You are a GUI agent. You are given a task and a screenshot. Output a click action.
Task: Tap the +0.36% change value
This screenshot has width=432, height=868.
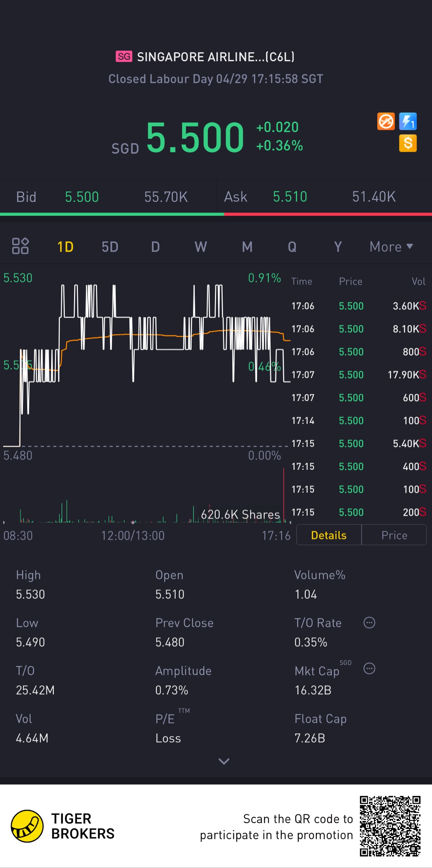(280, 146)
